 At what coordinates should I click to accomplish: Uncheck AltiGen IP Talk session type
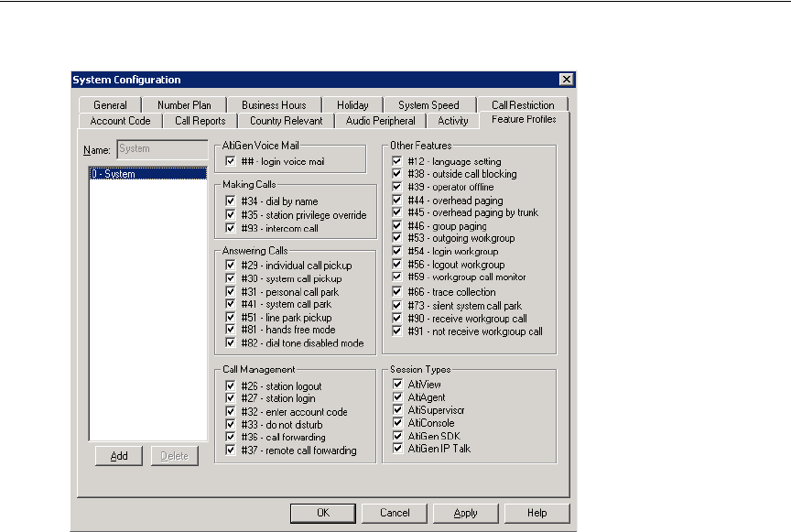(x=397, y=449)
